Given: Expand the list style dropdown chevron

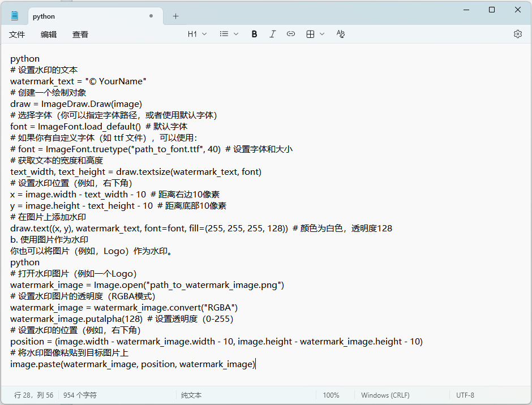Looking at the screenshot, I should point(236,34).
